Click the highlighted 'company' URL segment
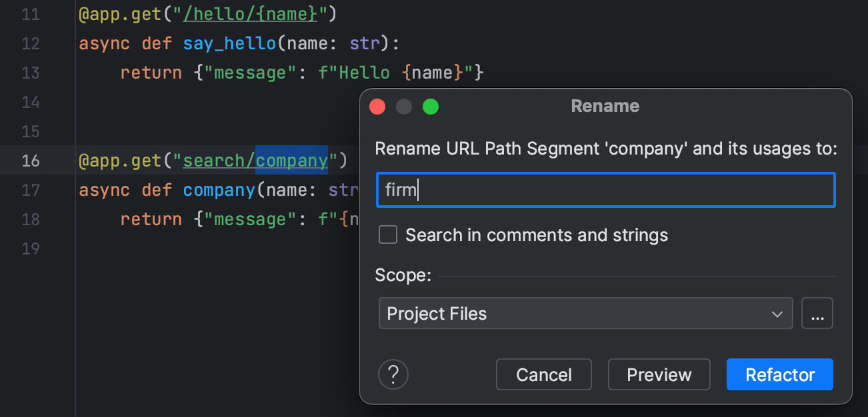Image resolution: width=868 pixels, height=417 pixels. click(292, 161)
